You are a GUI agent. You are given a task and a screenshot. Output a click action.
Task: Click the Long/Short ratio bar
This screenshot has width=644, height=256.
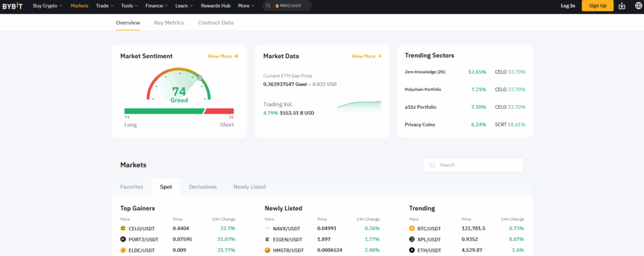click(179, 111)
